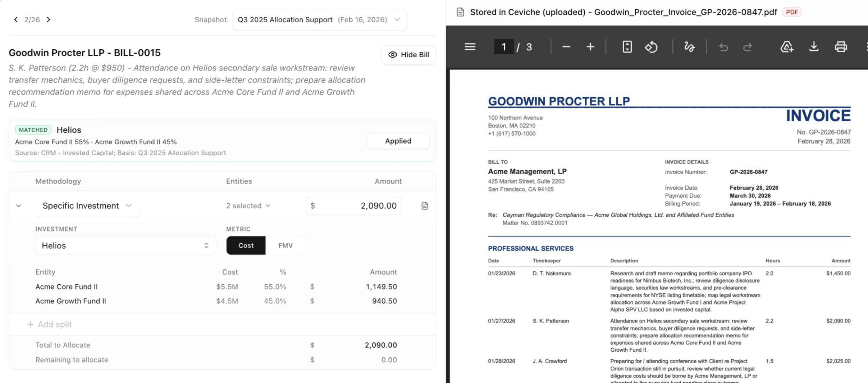The height and width of the screenshot is (383, 868).
Task: Hide the bill using the eye button
Action: pos(408,55)
